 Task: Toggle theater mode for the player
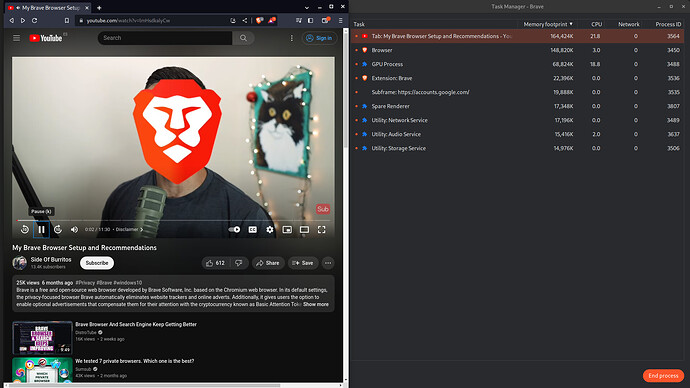[x=304, y=230]
